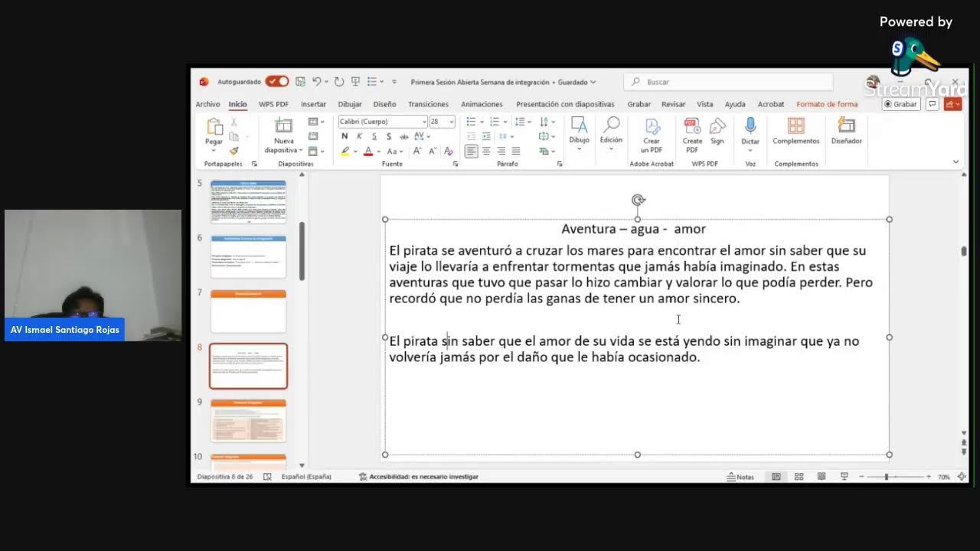Open the red share button

point(952,104)
